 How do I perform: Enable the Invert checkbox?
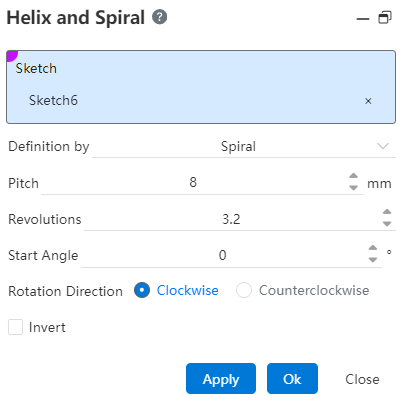15,327
